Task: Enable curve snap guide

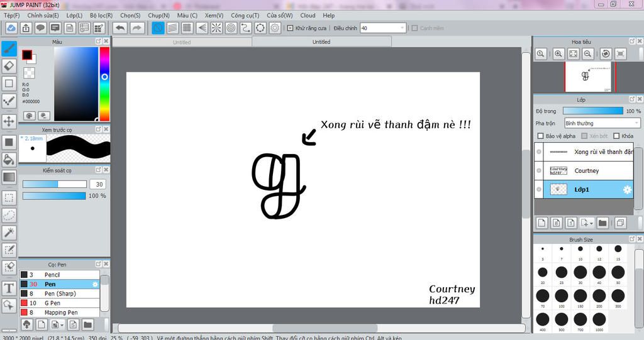Action: 246,28
